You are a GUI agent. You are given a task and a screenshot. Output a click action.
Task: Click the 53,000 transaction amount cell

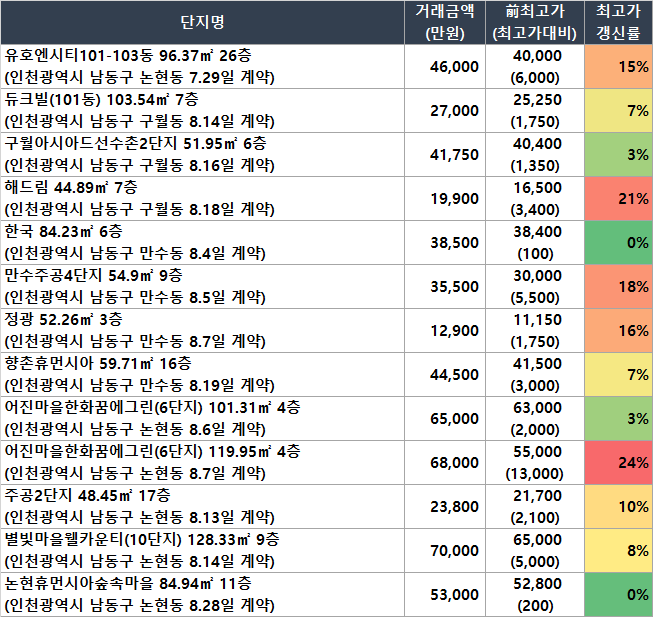445,595
